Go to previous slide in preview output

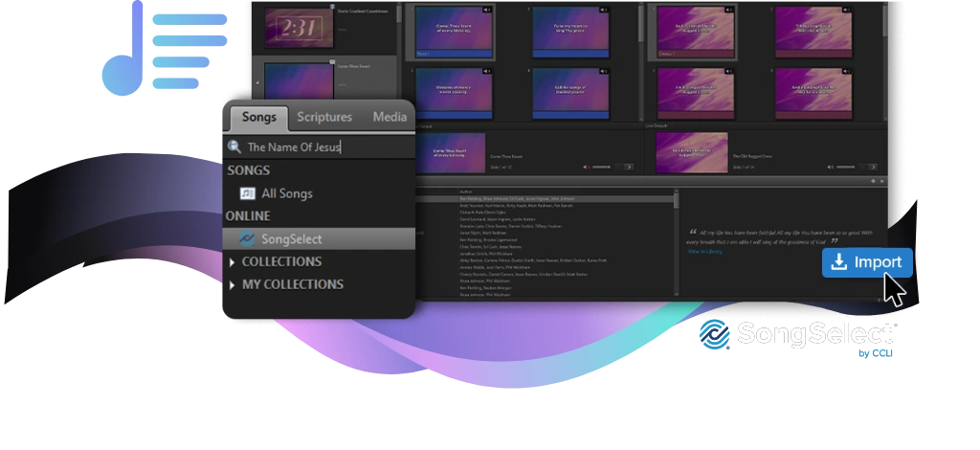pos(619,167)
